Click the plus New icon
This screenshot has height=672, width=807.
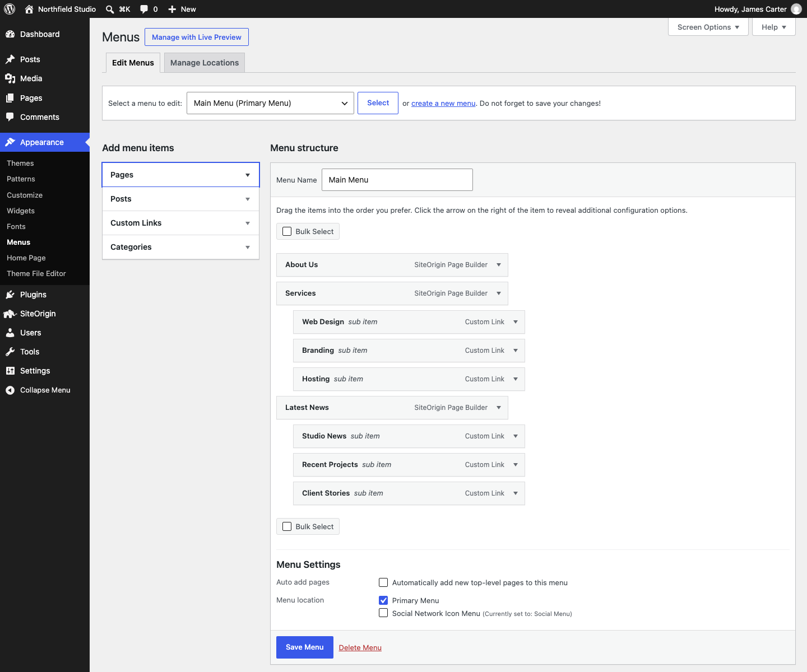(x=172, y=9)
